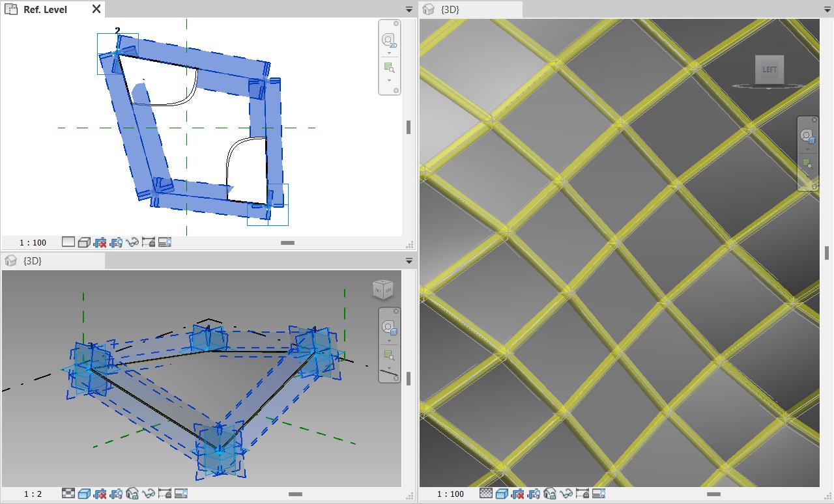Click the LEFT face of the ViewCube
The width and height of the screenshot is (834, 504).
click(769, 69)
